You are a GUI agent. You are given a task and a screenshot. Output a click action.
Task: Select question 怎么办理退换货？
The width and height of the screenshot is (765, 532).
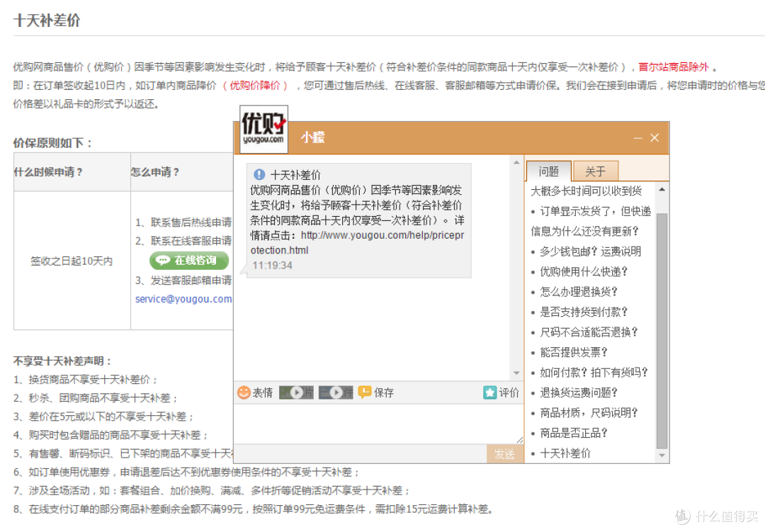click(x=579, y=292)
